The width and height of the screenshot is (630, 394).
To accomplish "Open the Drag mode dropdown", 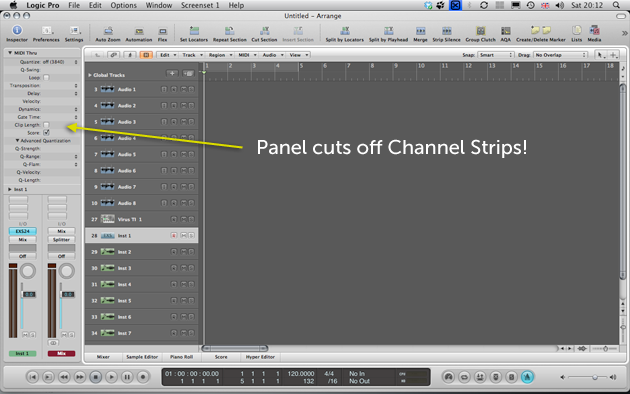I will [x=560, y=55].
